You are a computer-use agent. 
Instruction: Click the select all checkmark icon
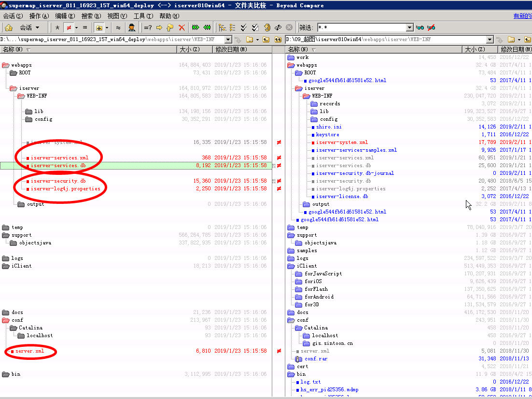click(x=244, y=28)
